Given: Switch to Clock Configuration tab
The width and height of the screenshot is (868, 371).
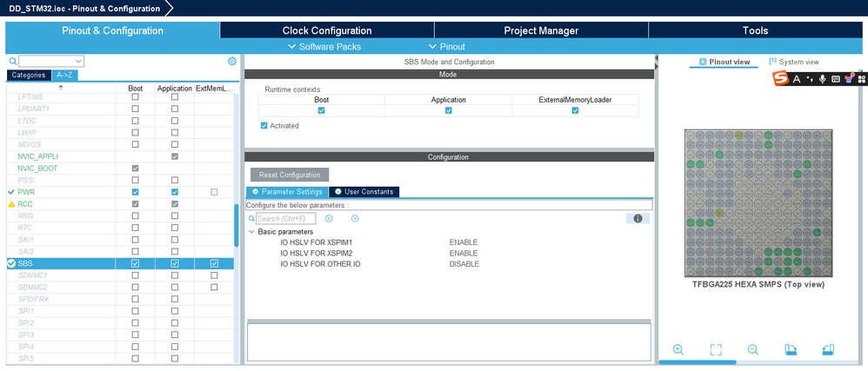Looking at the screenshot, I should [327, 30].
